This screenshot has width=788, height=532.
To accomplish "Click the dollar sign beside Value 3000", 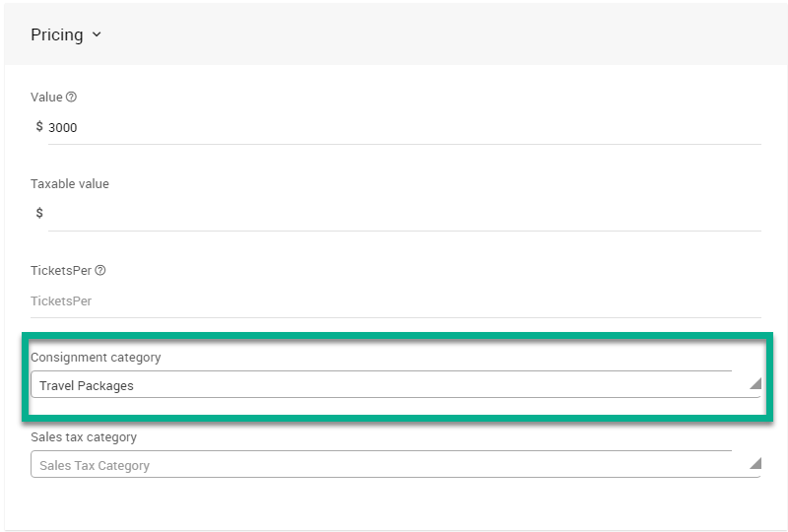I will [x=39, y=127].
